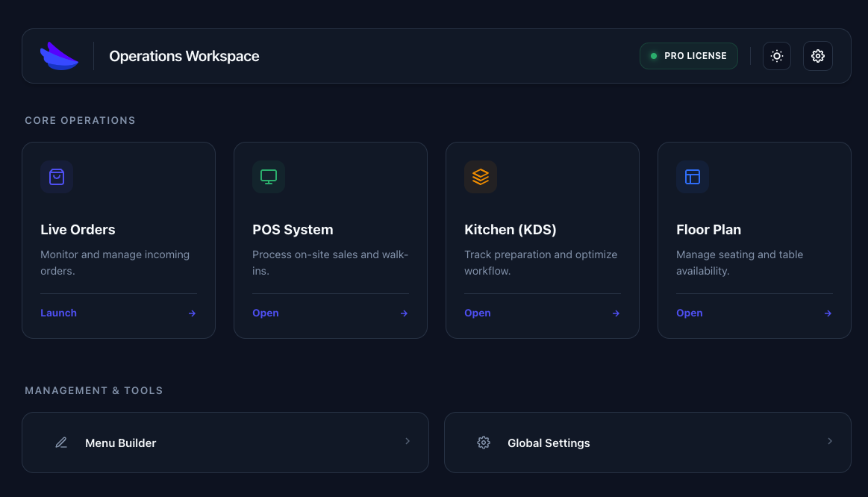Launch the Live Orders module
Image resolution: width=868 pixels, height=497 pixels.
tap(58, 313)
